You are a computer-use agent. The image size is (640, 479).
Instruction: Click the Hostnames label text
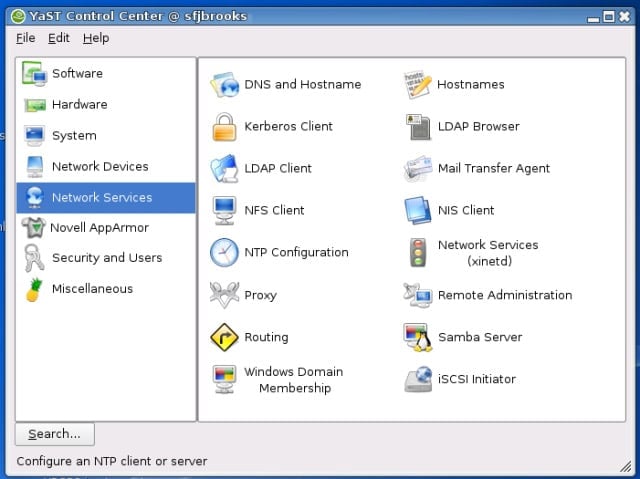[x=471, y=84]
